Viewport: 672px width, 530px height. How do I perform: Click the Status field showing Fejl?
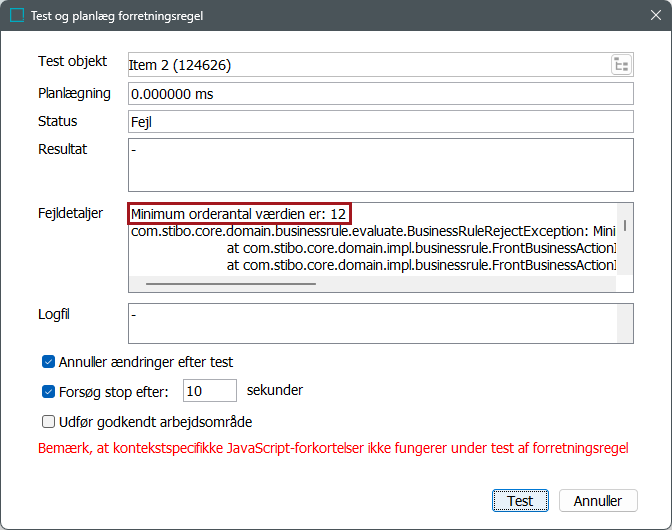click(380, 121)
